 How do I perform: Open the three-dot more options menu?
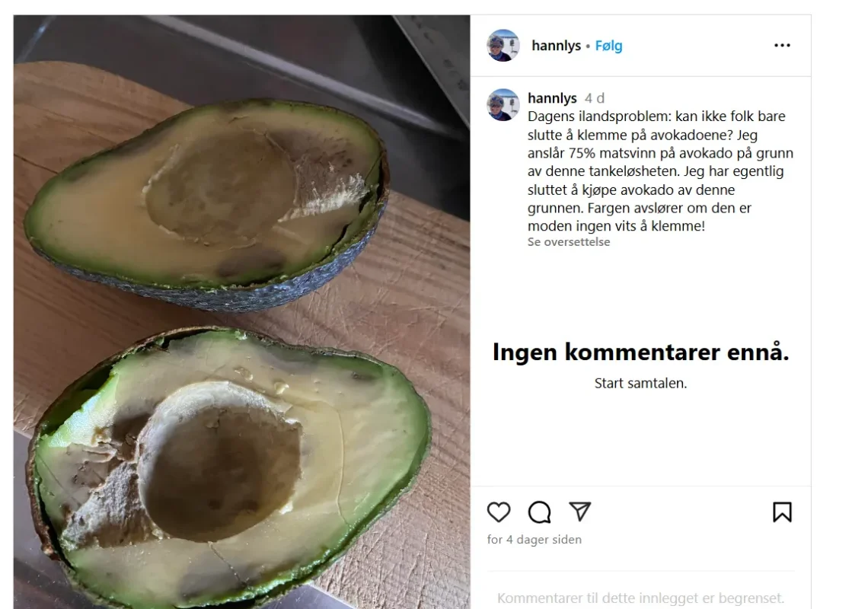pos(782,46)
